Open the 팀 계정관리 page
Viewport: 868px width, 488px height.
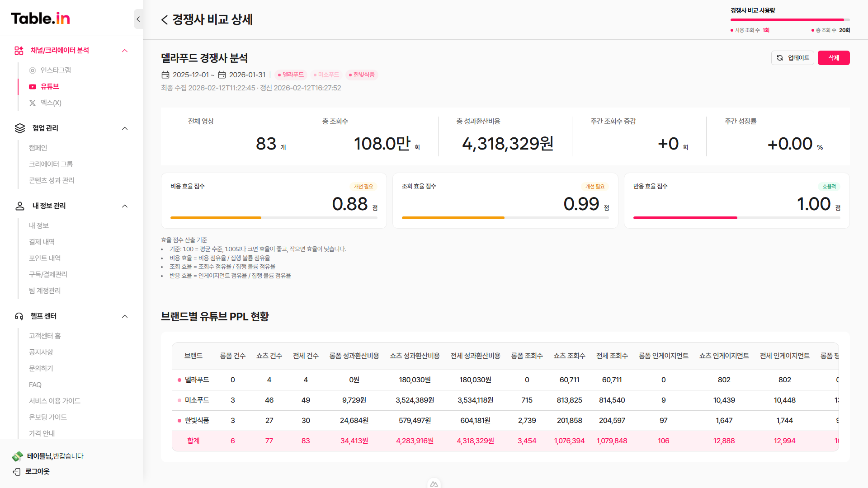45,291
